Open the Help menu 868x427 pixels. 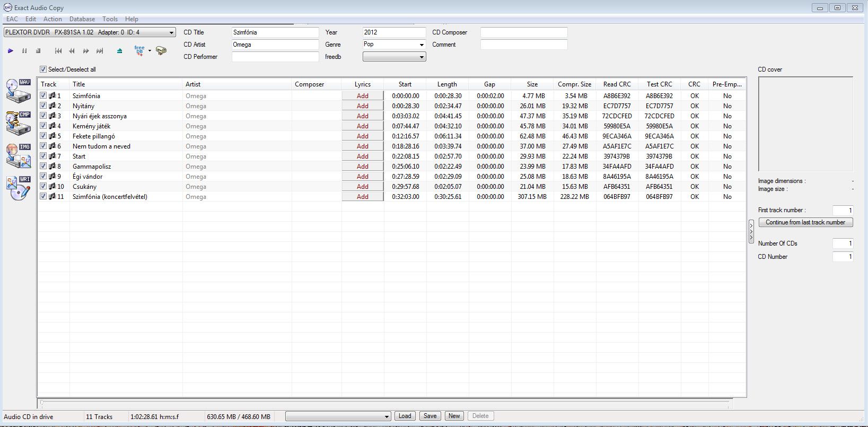(131, 19)
